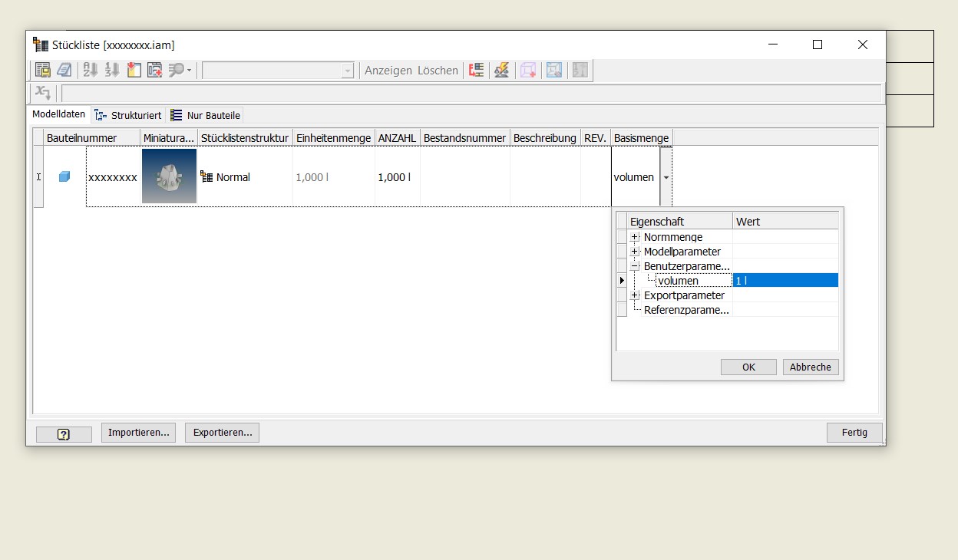Click into the formula input field
958x560 pixels.
coord(471,94)
